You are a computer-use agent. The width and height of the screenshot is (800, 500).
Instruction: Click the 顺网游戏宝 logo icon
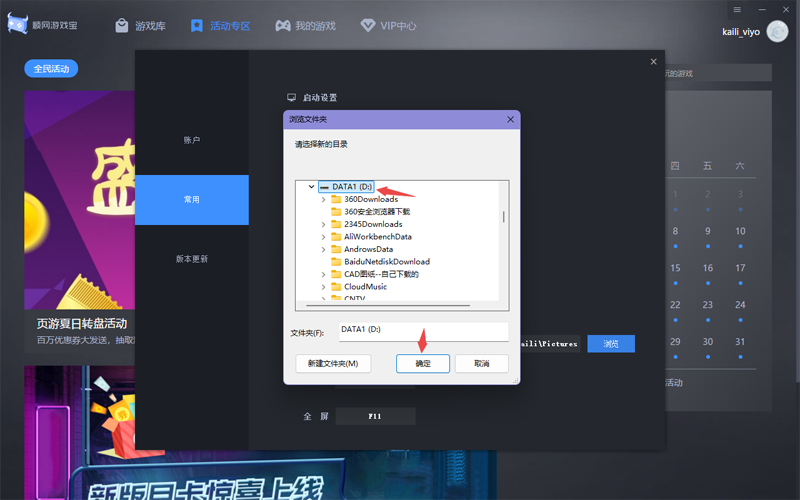(17, 24)
